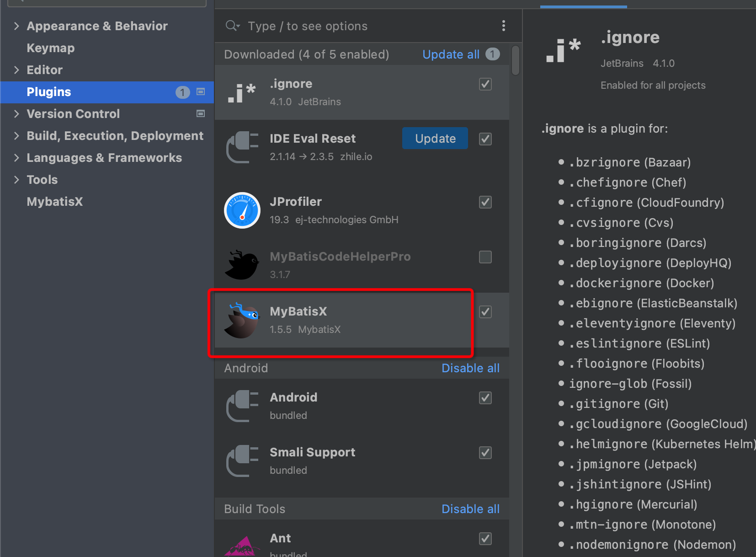This screenshot has height=557, width=756.
Task: Open the Keymap settings page
Action: pyautogui.click(x=51, y=48)
